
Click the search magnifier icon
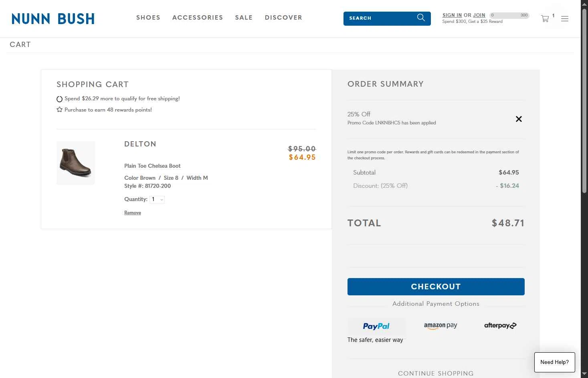pos(421,18)
